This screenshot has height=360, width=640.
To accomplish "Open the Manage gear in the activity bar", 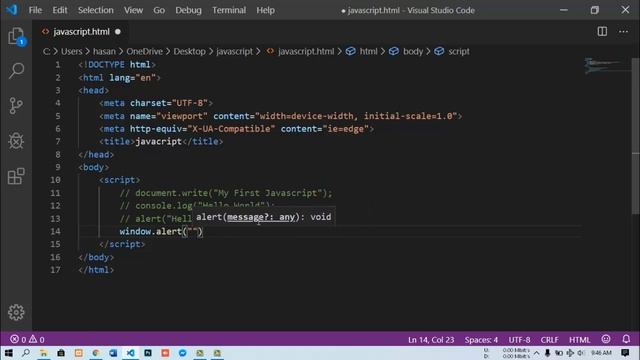I will [16, 312].
